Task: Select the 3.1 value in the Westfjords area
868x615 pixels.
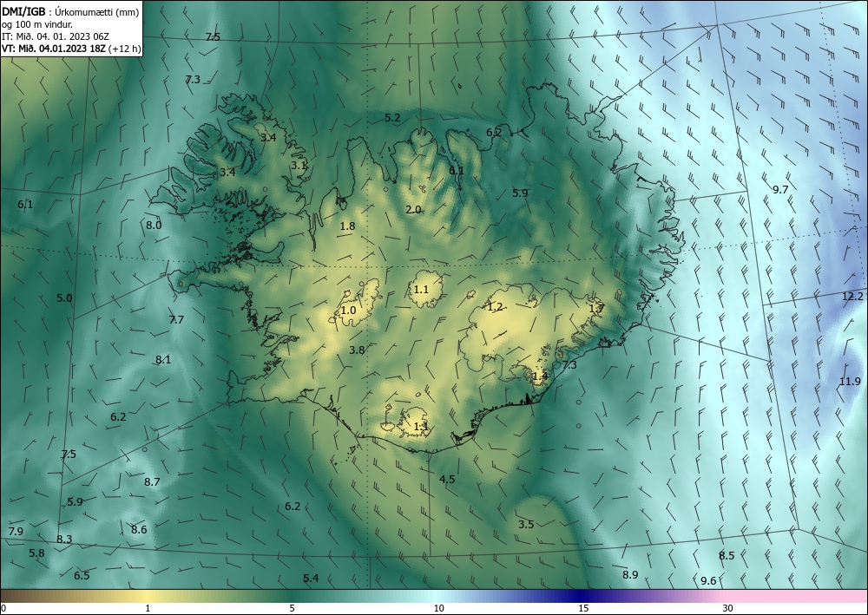Action: tap(299, 165)
